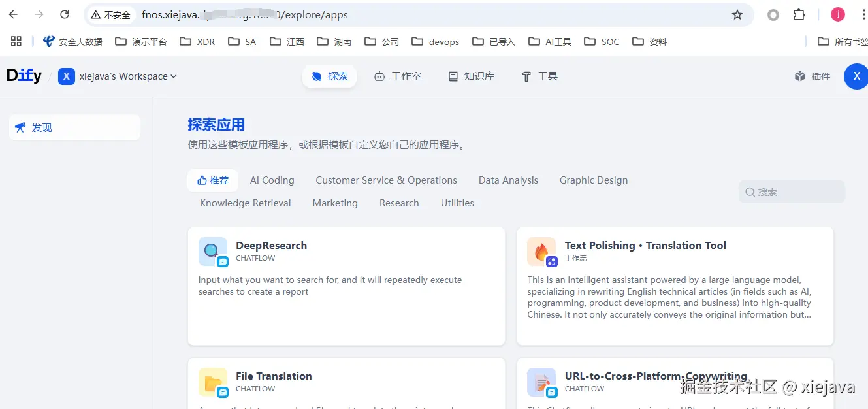Open the AI工具 bookmarks folder
The width and height of the screenshot is (868, 409).
[x=550, y=41]
